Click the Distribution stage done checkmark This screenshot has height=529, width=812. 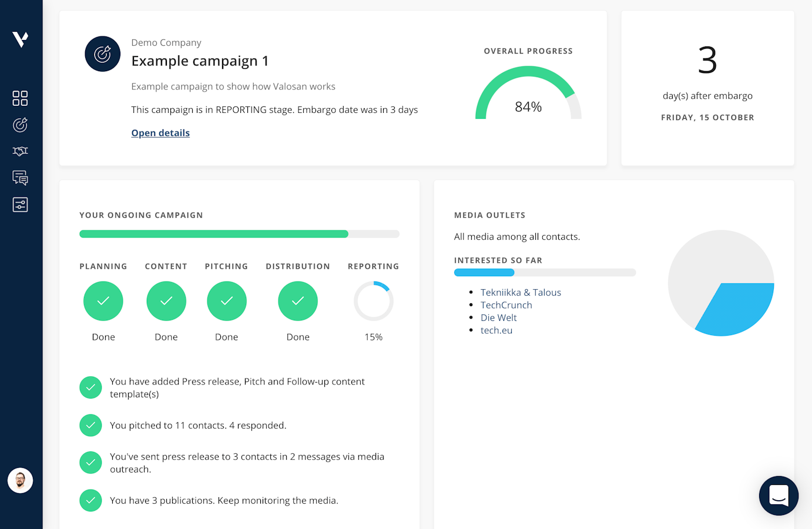point(298,301)
